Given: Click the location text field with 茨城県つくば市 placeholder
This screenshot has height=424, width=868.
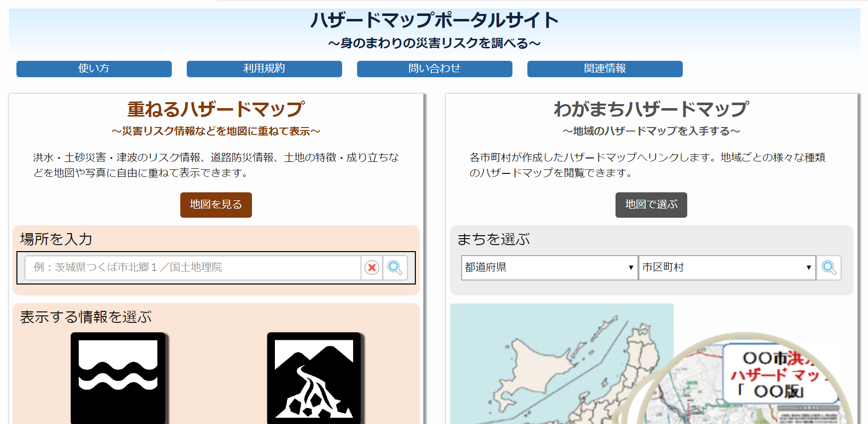Looking at the screenshot, I should (193, 268).
